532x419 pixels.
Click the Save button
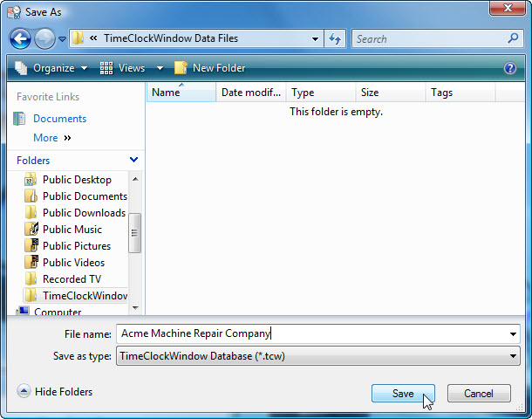pos(403,394)
